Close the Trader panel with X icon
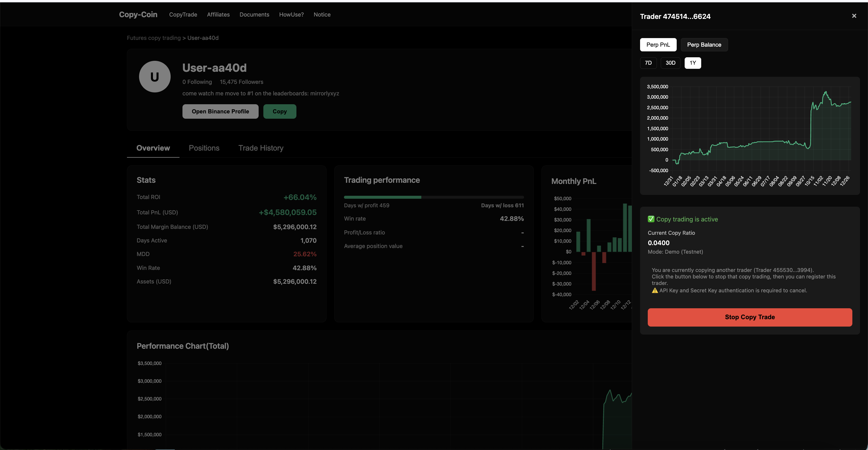 tap(854, 16)
